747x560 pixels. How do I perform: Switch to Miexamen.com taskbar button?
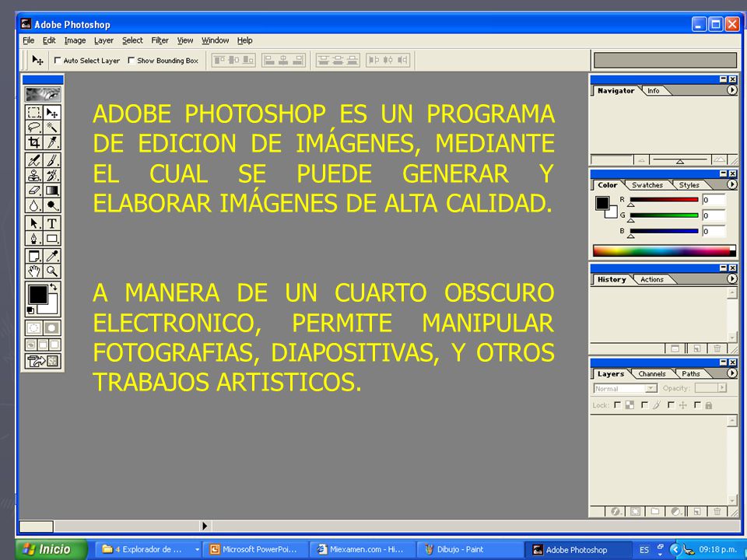(x=363, y=550)
